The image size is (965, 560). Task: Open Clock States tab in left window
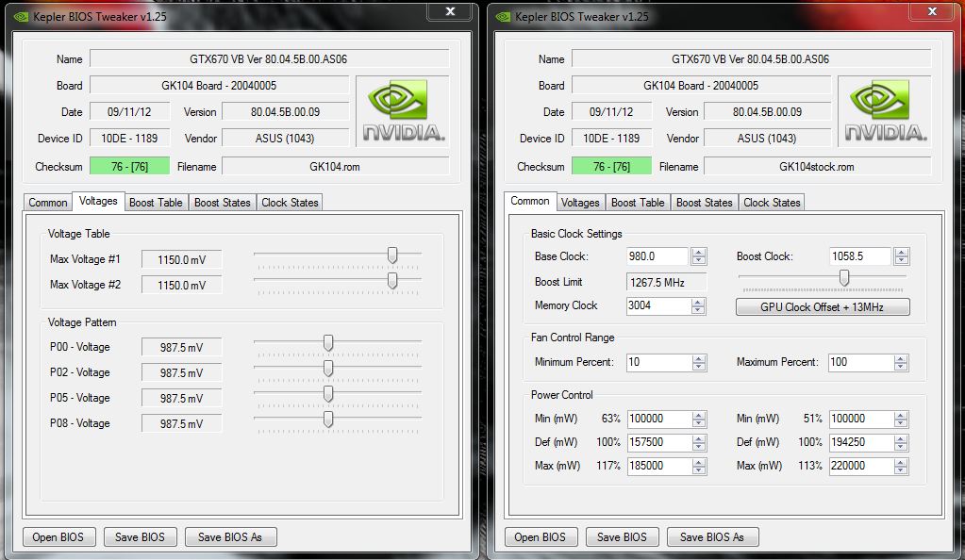pyautogui.click(x=290, y=203)
